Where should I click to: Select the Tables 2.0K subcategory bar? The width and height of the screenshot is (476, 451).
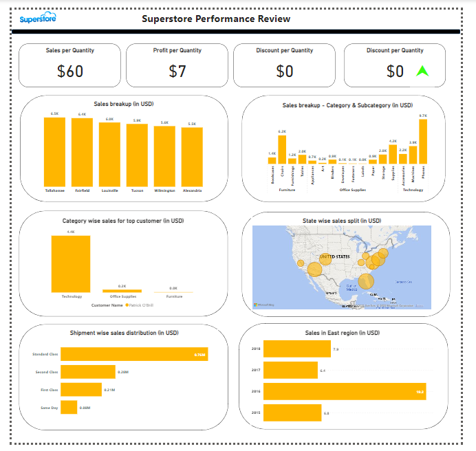click(x=302, y=159)
